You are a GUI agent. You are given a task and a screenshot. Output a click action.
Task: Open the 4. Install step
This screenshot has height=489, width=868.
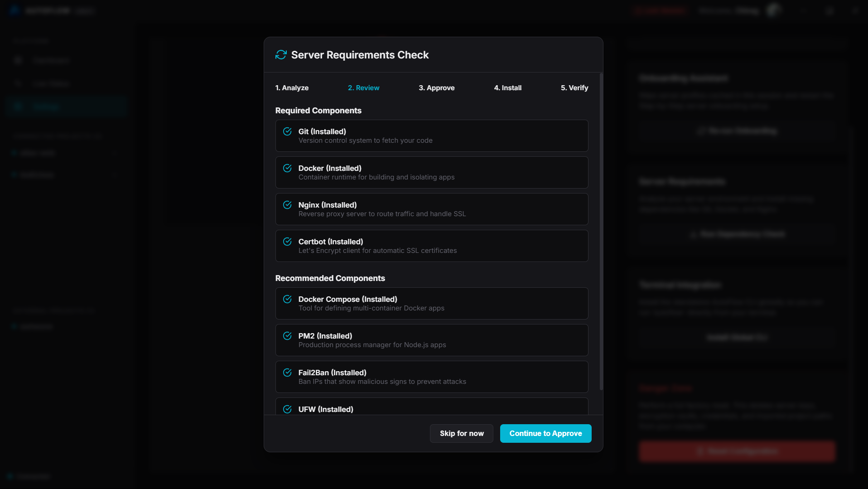coord(507,88)
